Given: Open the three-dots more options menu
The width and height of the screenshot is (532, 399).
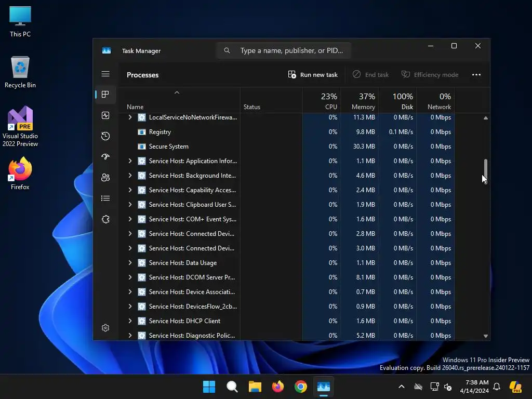Looking at the screenshot, I should point(476,75).
